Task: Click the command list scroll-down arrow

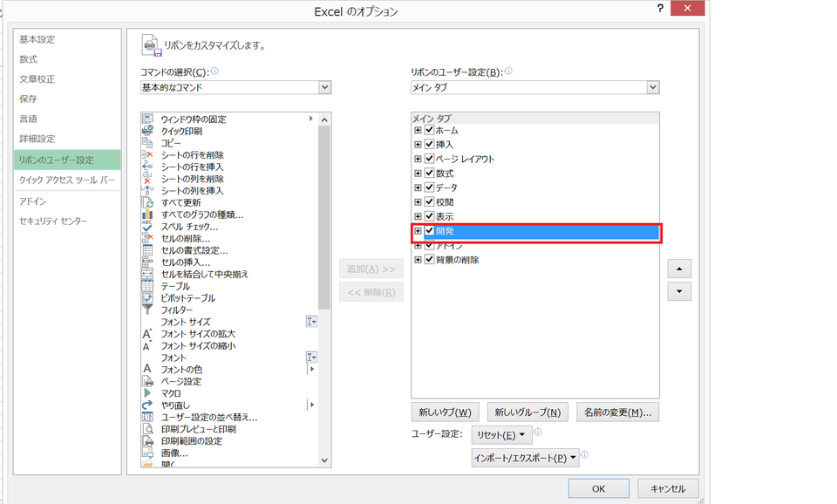Action: (324, 460)
